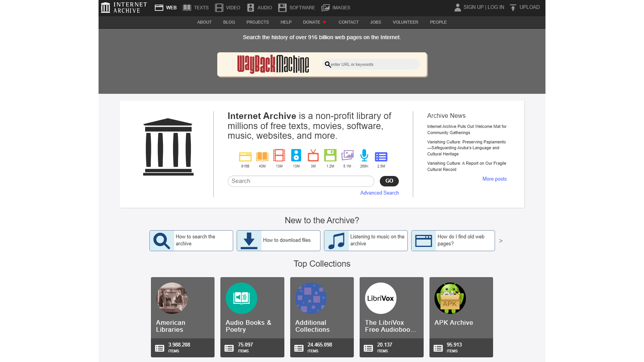Open news post about Preserving Papiamento
The height and width of the screenshot is (362, 644).
(x=466, y=148)
